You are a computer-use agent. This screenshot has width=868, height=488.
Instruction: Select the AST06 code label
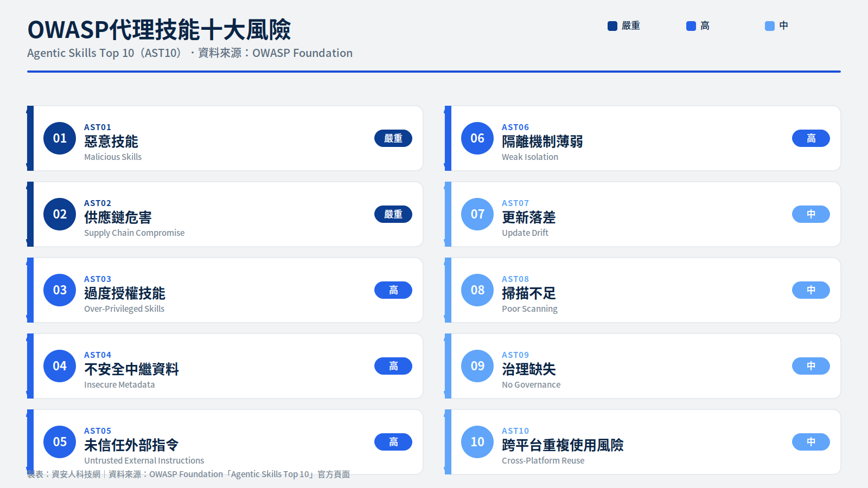point(515,127)
